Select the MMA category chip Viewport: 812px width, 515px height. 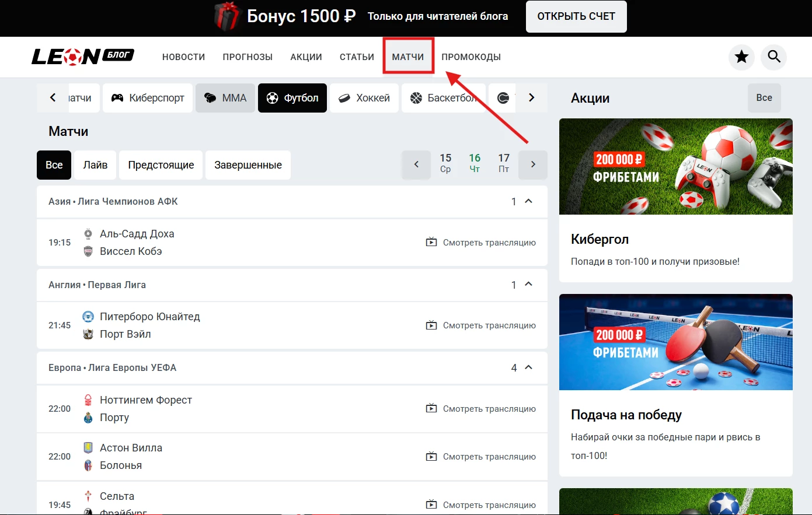click(x=225, y=98)
